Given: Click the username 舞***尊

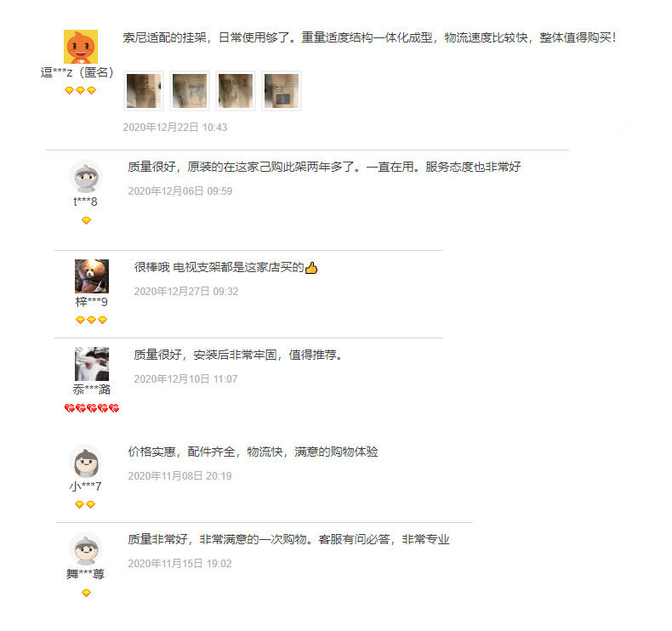Looking at the screenshot, I should 86,574.
